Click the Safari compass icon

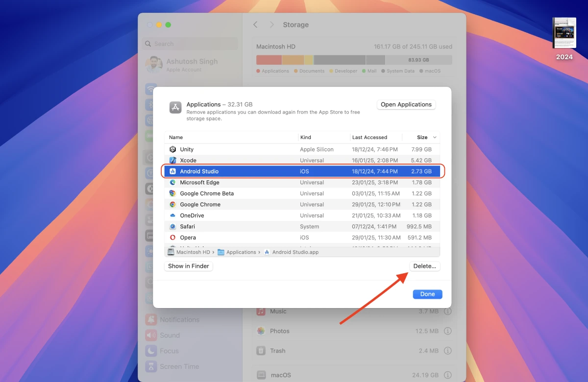172,226
